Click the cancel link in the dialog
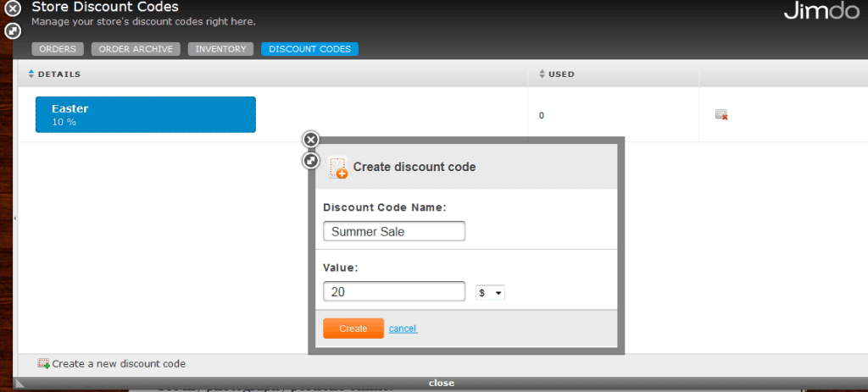 (x=403, y=329)
